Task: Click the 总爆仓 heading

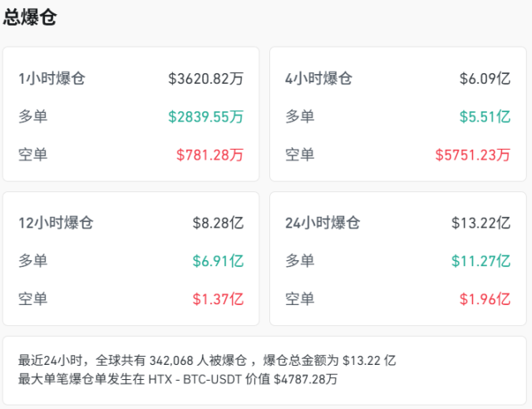Action: (30, 17)
